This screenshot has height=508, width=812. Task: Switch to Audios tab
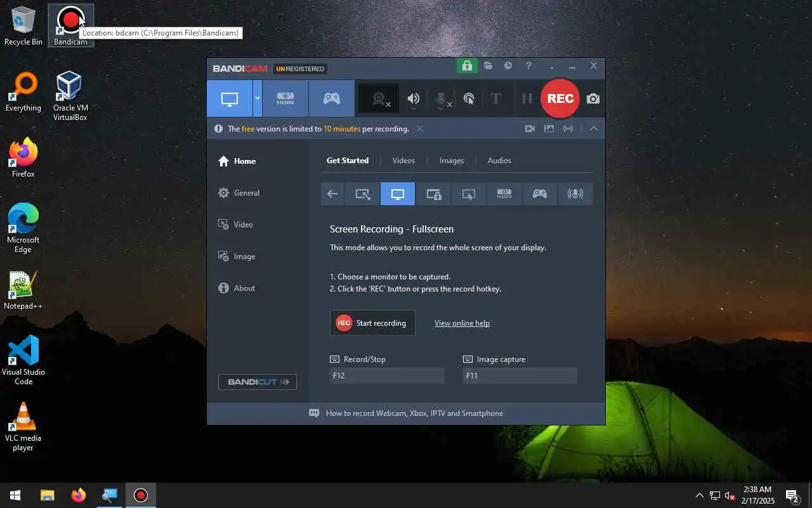coord(499,161)
